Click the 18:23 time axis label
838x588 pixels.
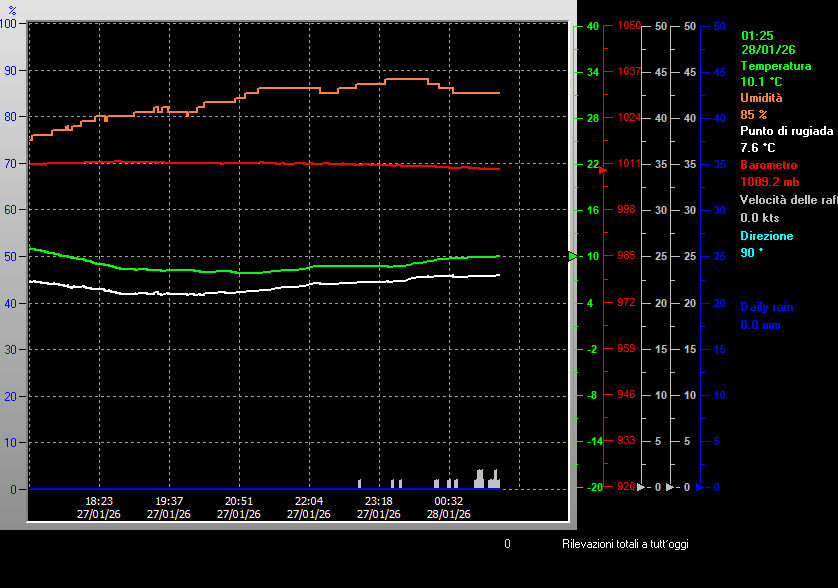pos(99,501)
